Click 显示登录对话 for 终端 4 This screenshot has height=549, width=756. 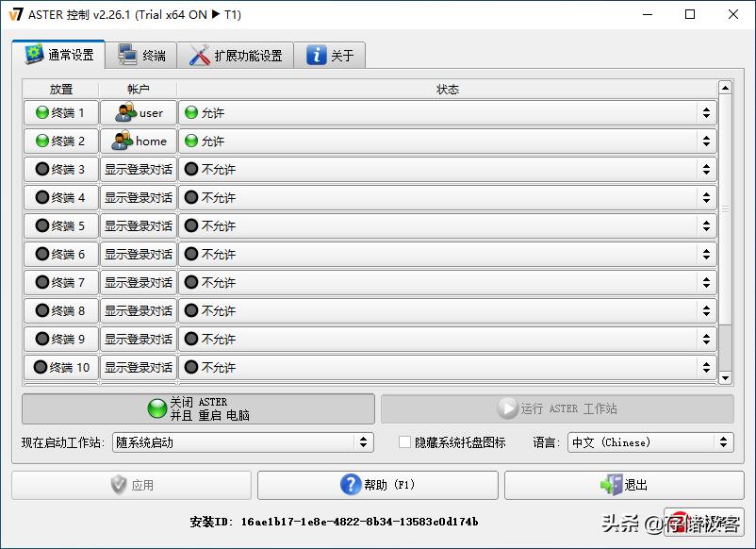coord(139,197)
